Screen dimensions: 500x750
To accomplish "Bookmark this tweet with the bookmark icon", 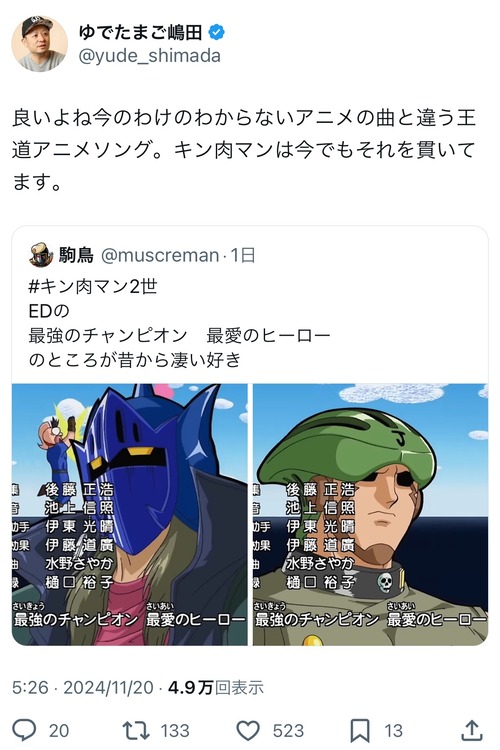I will coord(360,731).
